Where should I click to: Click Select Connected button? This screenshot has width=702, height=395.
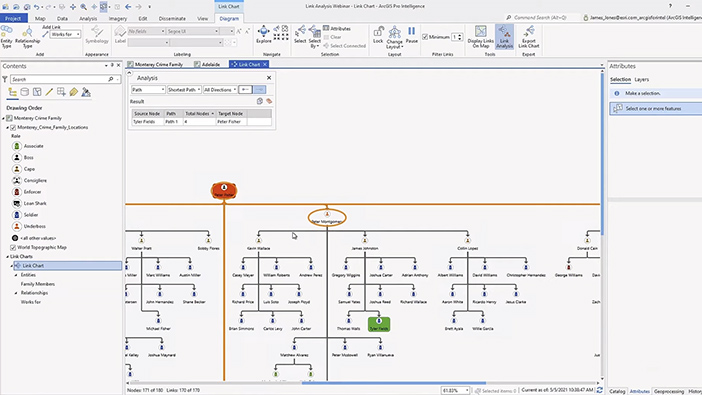pos(344,46)
